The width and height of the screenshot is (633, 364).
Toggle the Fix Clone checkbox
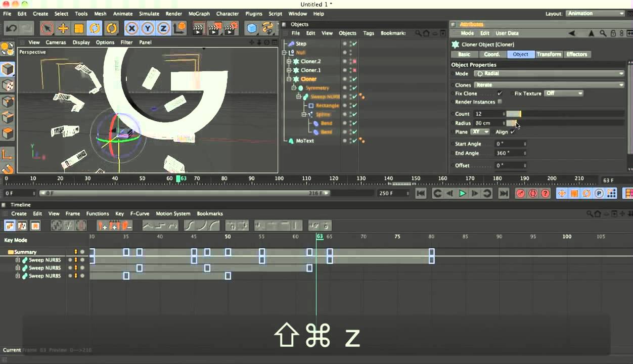tap(500, 94)
